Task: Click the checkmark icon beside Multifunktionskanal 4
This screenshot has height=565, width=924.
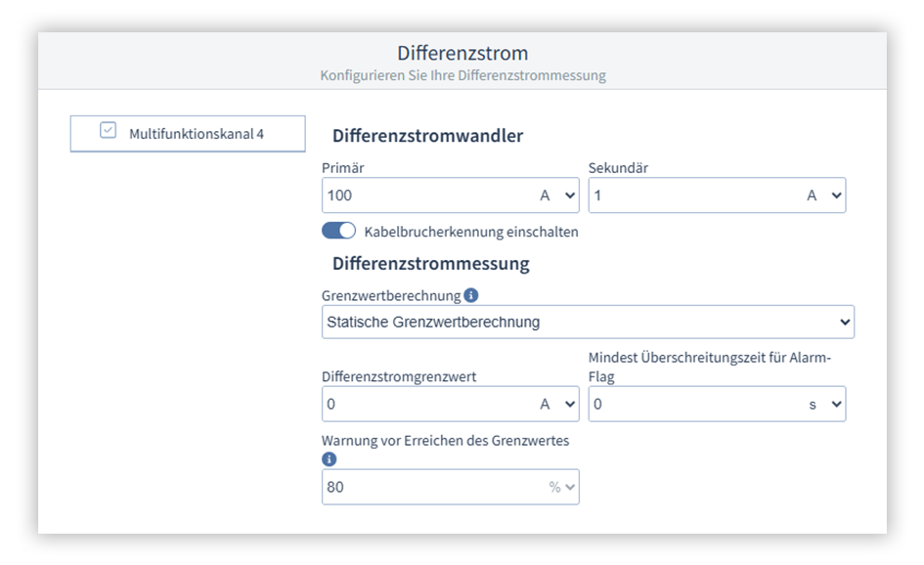Action: (x=109, y=132)
